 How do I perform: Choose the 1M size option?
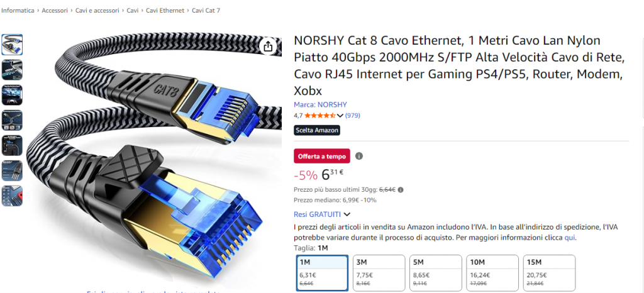322,272
